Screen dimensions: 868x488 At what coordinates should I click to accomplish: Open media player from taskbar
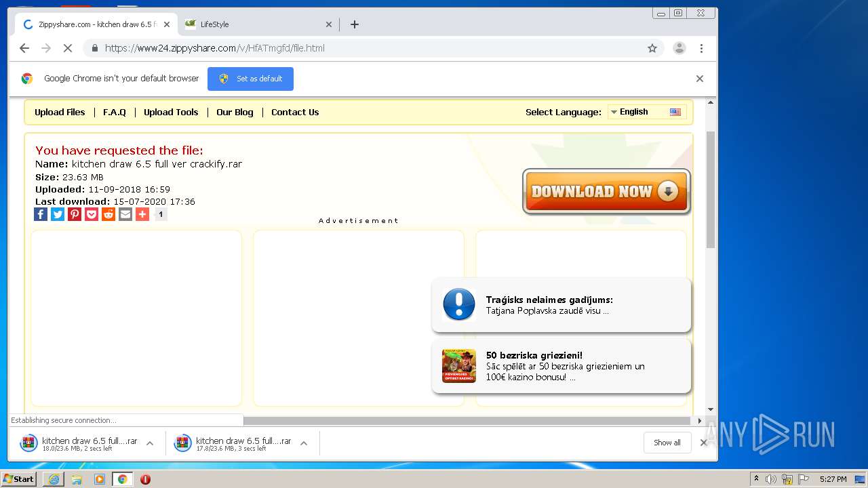pos(100,479)
